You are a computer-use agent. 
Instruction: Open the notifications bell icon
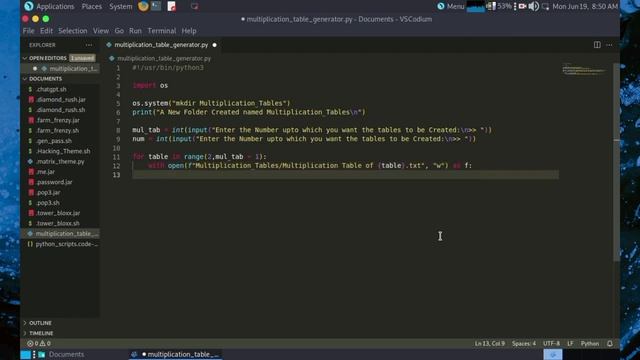click(609, 344)
